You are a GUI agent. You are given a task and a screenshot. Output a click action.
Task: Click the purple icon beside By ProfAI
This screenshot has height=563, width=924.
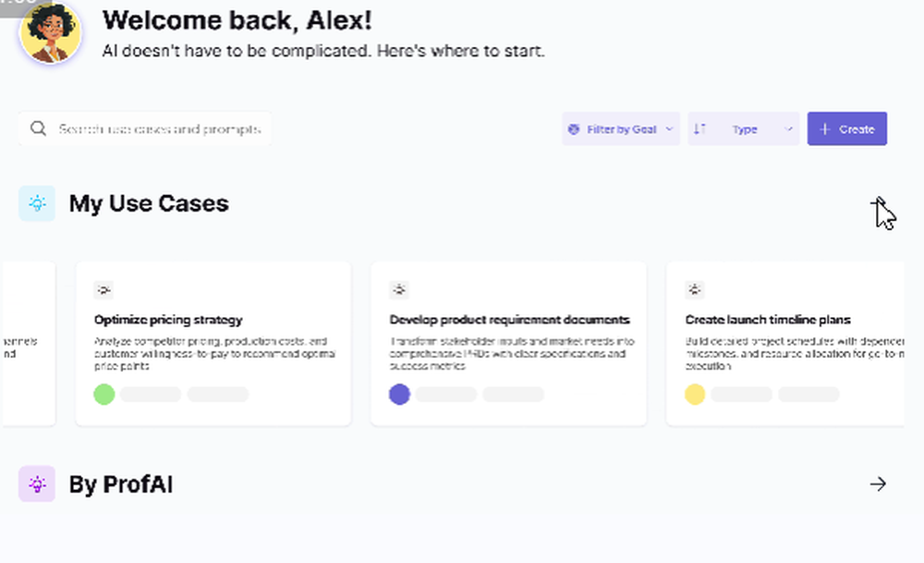click(37, 483)
